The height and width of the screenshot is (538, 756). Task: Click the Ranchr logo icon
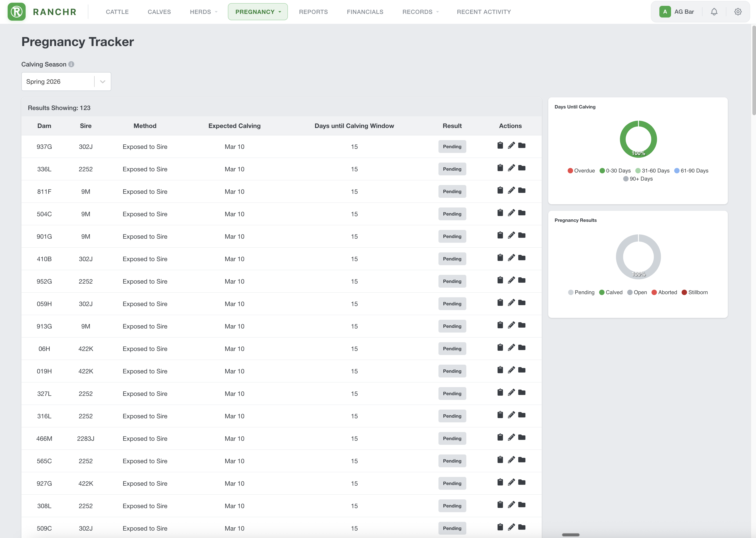click(17, 12)
